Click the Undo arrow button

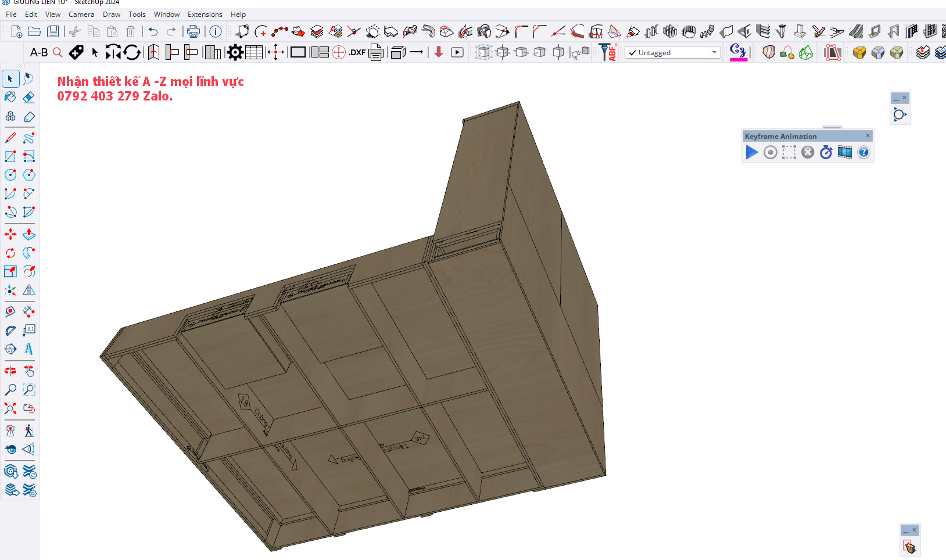pyautogui.click(x=153, y=31)
